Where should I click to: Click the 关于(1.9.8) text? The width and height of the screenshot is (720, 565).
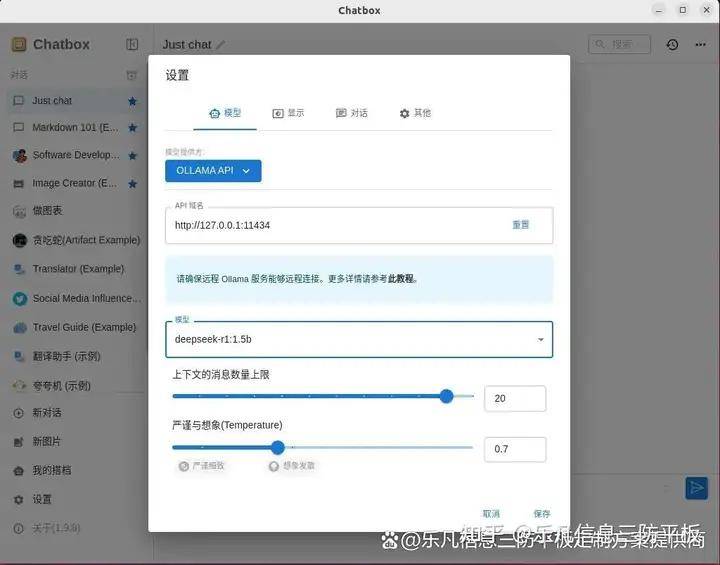56,529
